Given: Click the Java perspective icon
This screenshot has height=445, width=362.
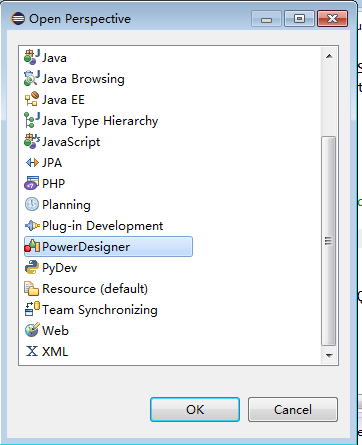Looking at the screenshot, I should (32, 57).
